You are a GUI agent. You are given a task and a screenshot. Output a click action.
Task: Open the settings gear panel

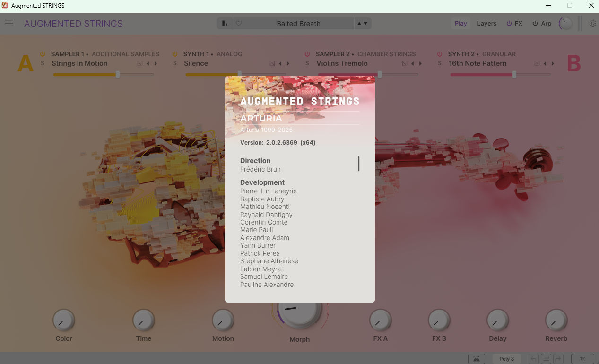click(x=592, y=23)
